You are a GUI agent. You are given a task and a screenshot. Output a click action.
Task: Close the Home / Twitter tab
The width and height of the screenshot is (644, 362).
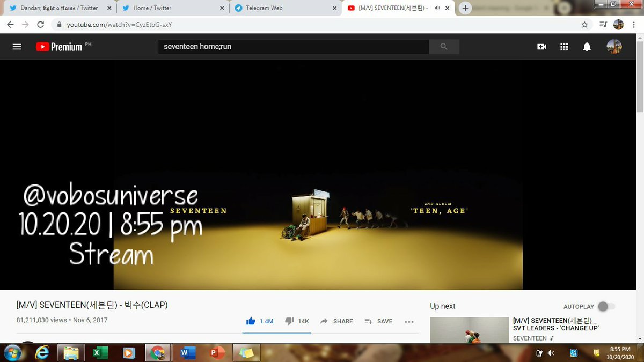pos(221,8)
